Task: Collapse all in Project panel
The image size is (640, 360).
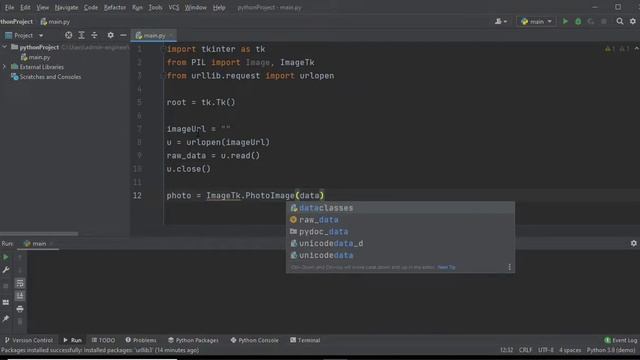Action: click(x=94, y=36)
